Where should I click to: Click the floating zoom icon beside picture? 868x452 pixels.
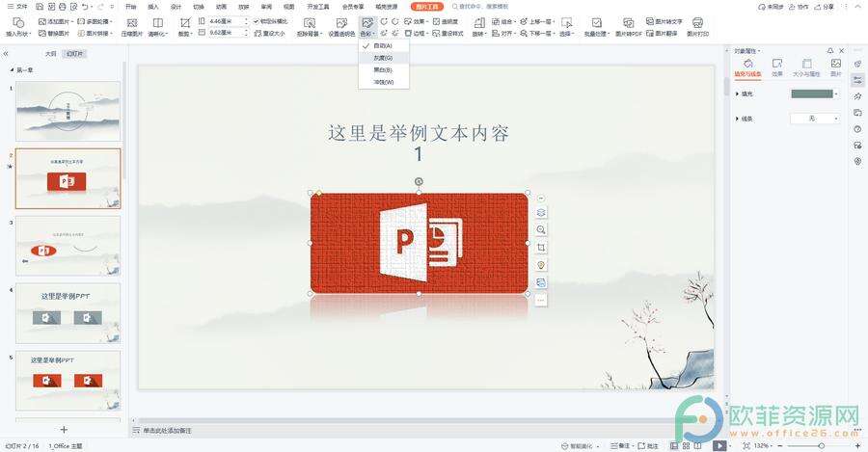[x=541, y=229]
